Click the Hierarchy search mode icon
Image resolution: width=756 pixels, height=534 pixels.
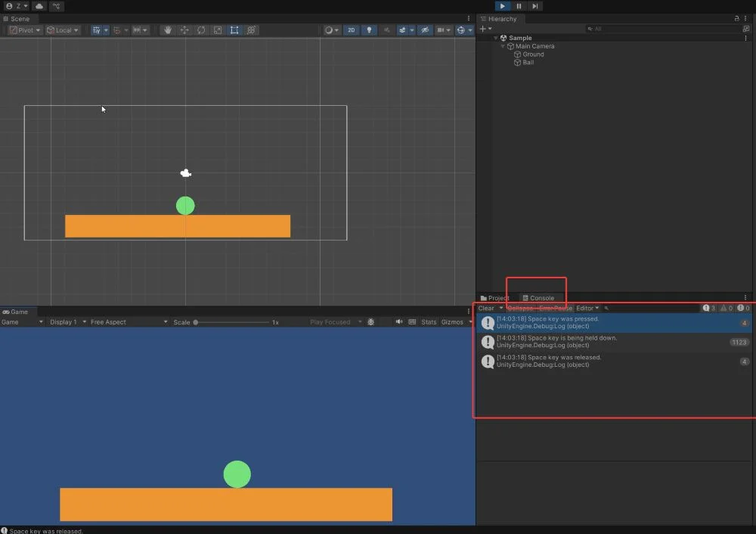click(746, 29)
